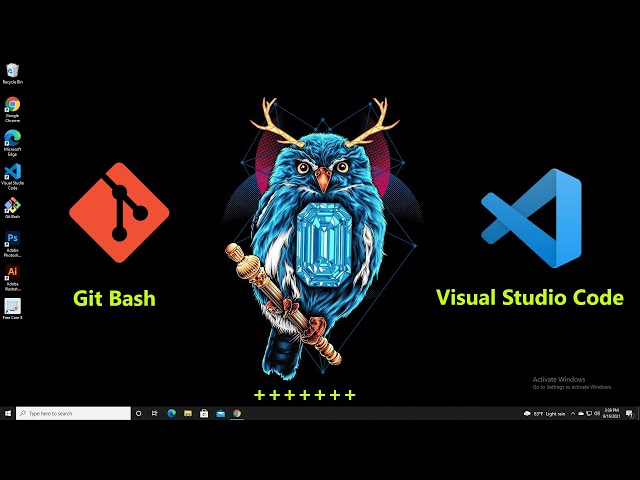
Task: Open the volume tray icon
Action: pyautogui.click(x=597, y=413)
